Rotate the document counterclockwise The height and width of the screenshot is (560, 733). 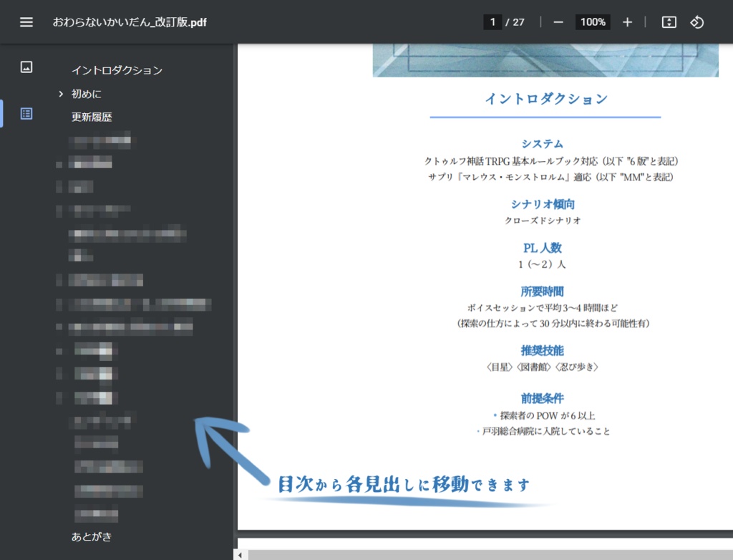pos(699,21)
